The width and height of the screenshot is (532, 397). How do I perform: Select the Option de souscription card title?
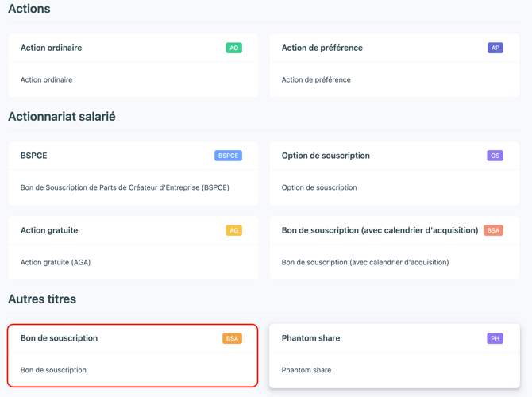click(x=326, y=156)
